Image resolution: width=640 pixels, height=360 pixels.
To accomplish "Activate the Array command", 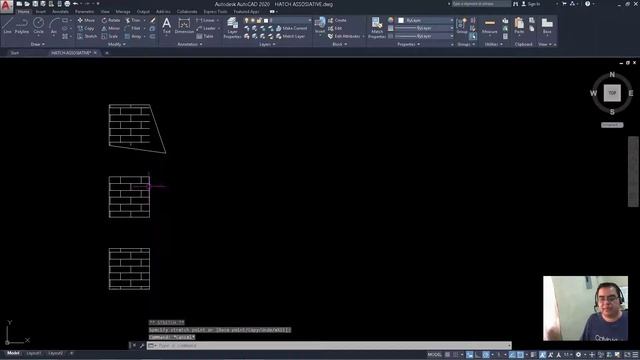I will coord(133,36).
